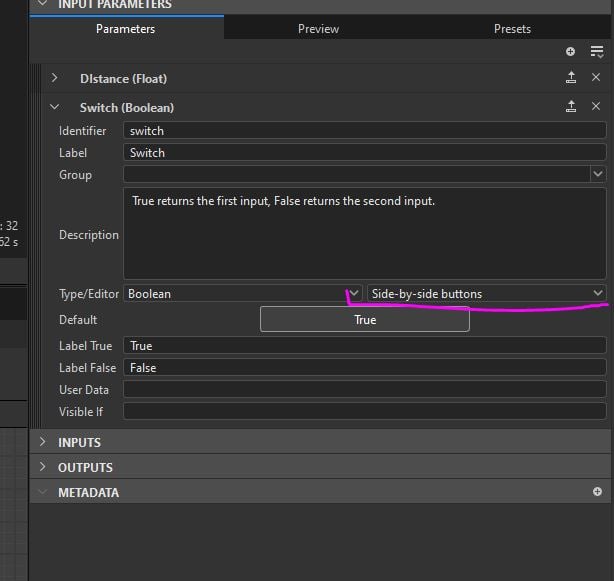The width and height of the screenshot is (614, 581).
Task: Remove the Distance (Float) parameter
Action: click(596, 78)
